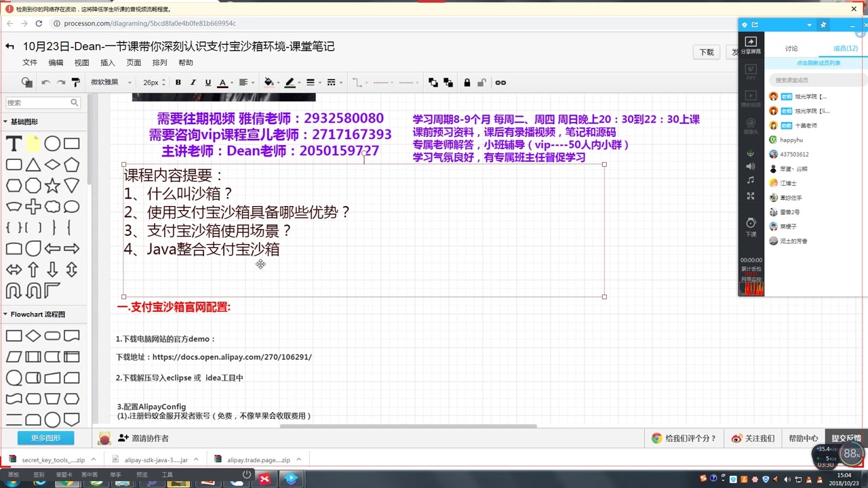Open the 帮助 menu
Viewport: 868px width, 488px height.
186,62
